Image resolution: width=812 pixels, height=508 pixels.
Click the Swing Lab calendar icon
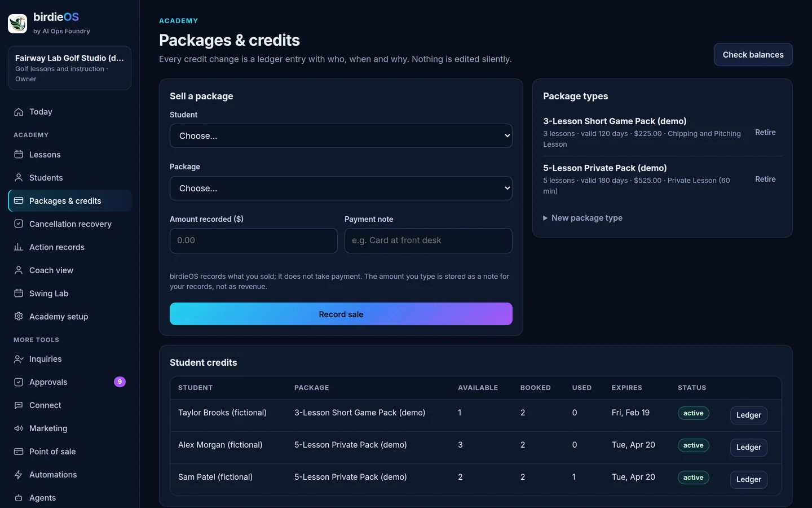click(19, 294)
